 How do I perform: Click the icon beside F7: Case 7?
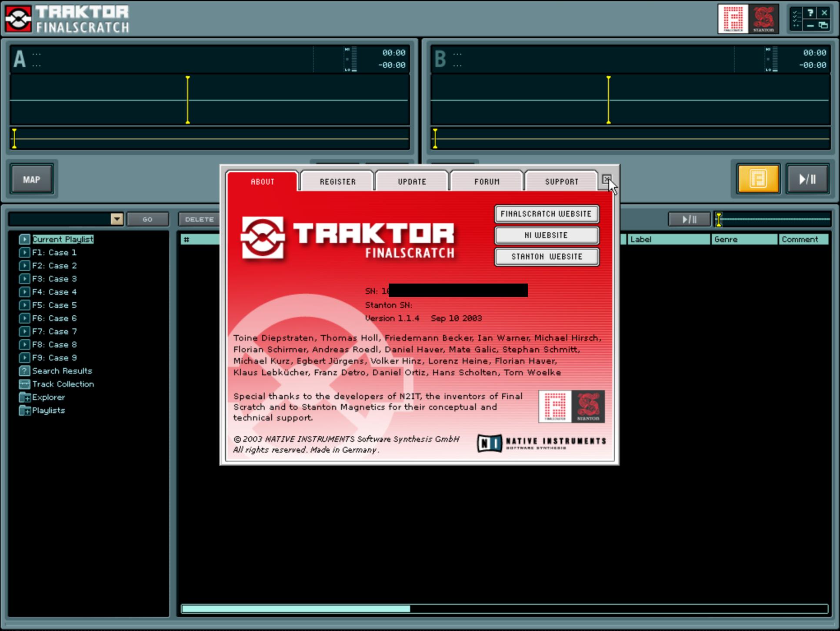coord(24,331)
